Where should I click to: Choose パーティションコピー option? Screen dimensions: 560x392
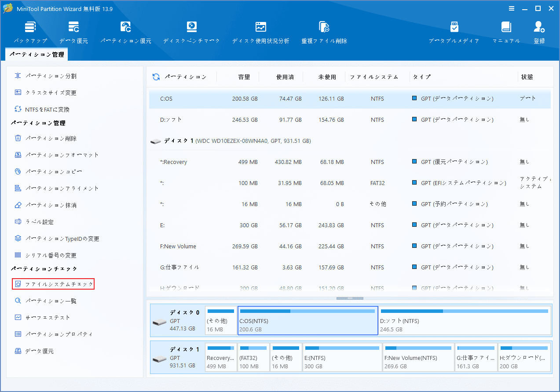tap(48, 172)
